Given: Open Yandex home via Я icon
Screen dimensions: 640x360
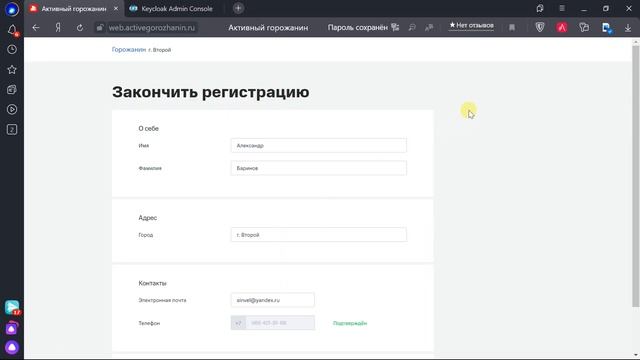Looking at the screenshot, I should tap(58, 28).
